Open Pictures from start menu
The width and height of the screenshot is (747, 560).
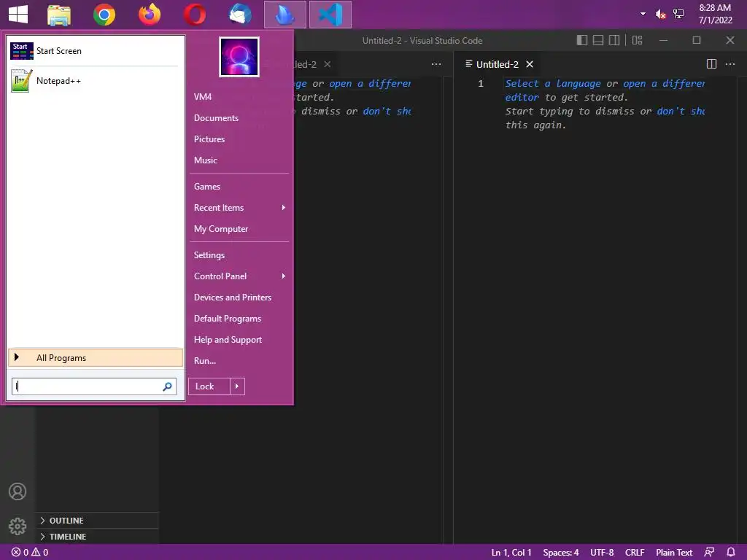pyautogui.click(x=209, y=139)
